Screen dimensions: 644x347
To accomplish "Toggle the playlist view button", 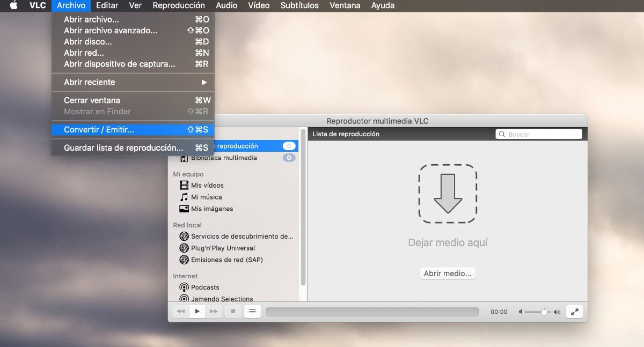I will (252, 311).
